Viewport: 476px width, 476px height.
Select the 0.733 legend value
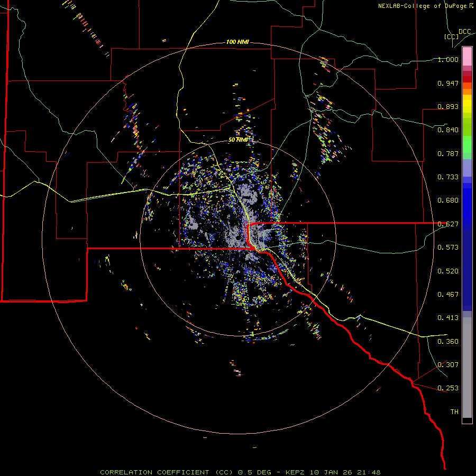click(x=448, y=177)
